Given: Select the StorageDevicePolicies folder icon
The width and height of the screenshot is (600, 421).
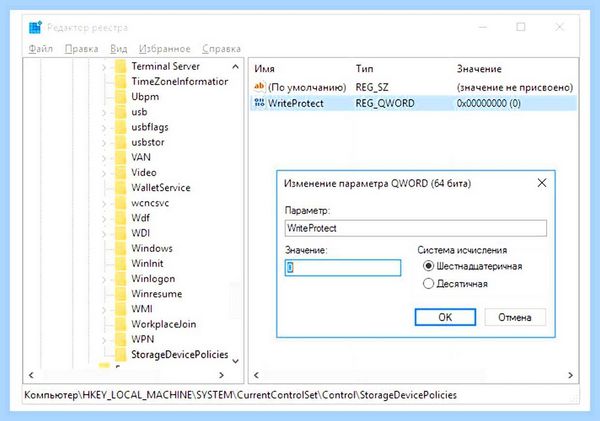Looking at the screenshot, I should point(121,354).
